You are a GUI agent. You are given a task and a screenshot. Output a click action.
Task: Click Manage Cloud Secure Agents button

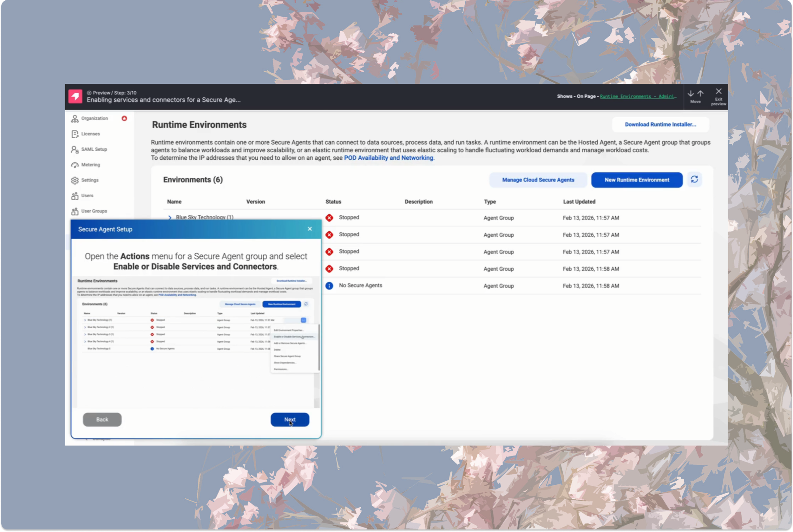click(x=538, y=180)
